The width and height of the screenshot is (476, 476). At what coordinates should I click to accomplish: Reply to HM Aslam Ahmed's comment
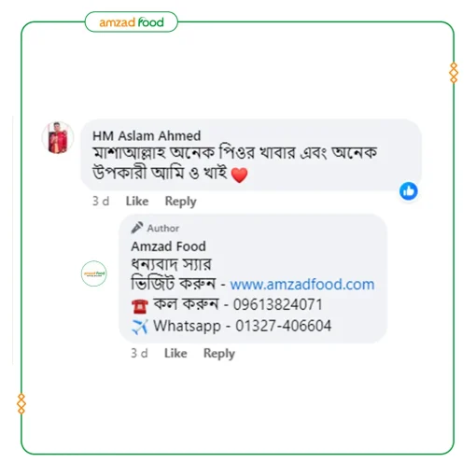coord(180,202)
